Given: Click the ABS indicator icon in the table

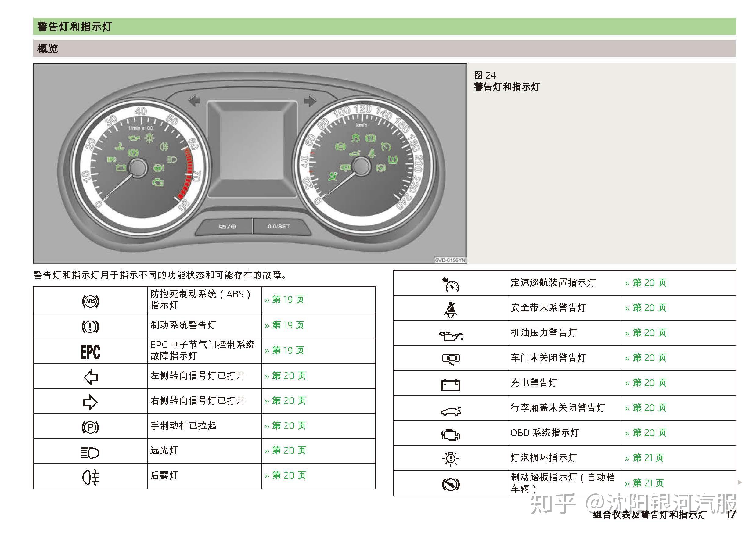Looking at the screenshot, I should point(90,301).
